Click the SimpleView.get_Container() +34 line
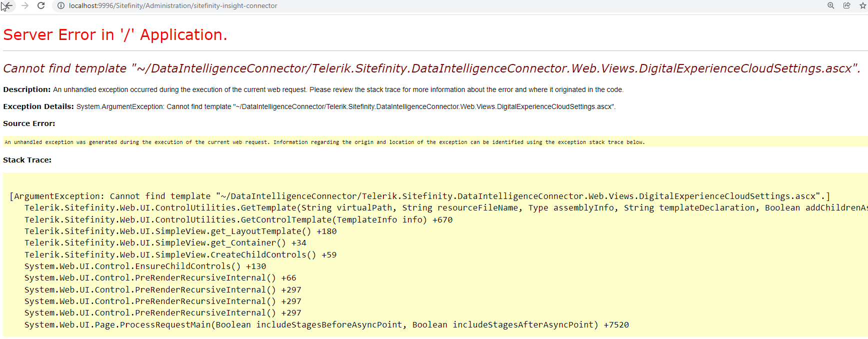 pos(165,242)
